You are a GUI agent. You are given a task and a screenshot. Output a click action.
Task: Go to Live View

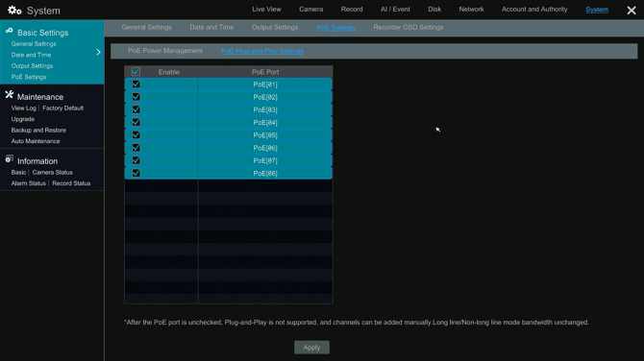(x=266, y=9)
